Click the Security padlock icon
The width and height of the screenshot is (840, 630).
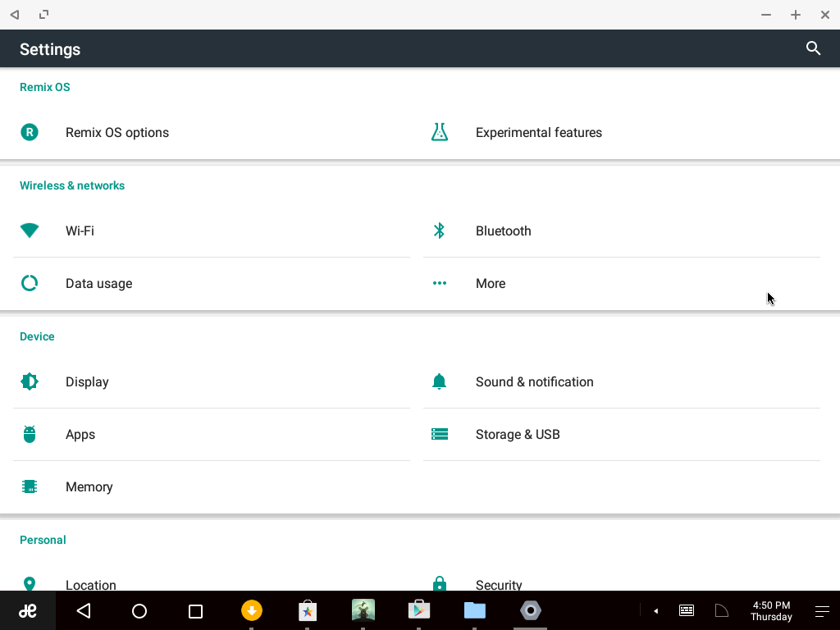[x=440, y=584]
